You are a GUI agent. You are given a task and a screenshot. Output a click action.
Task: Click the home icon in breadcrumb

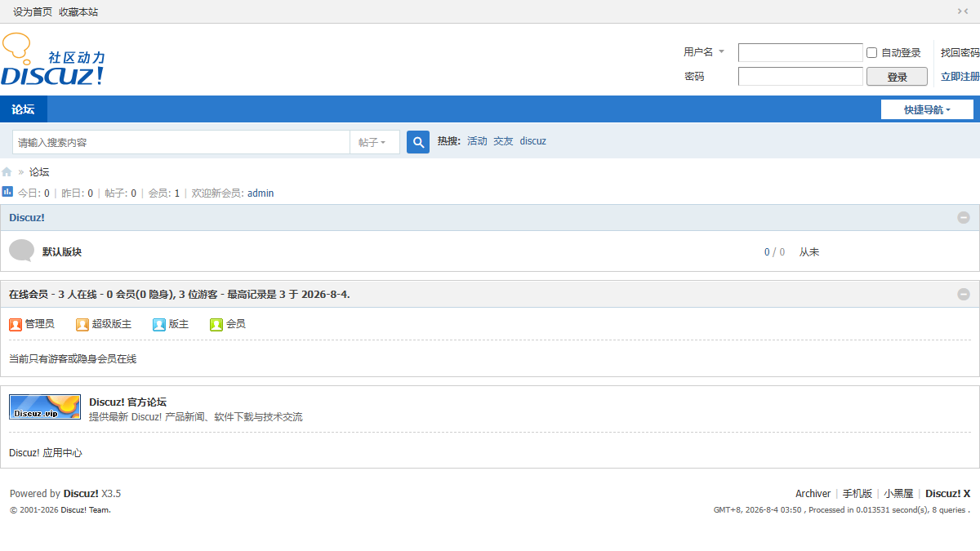(x=7, y=172)
